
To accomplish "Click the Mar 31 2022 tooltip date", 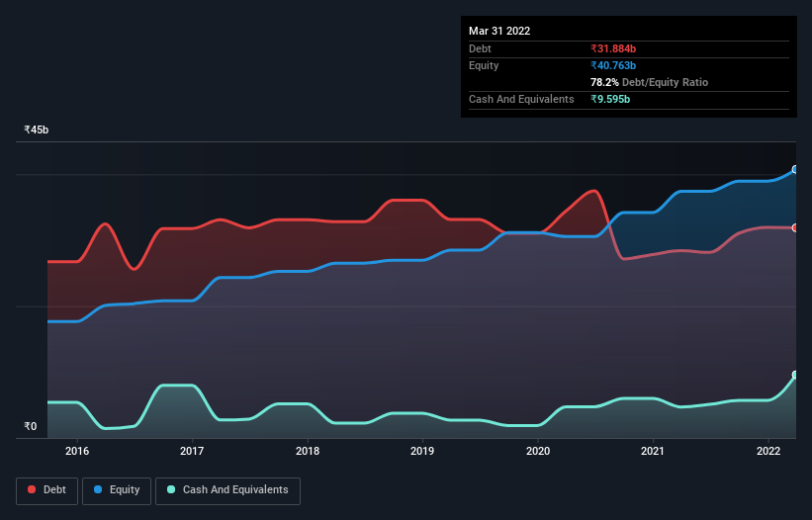I will point(499,31).
